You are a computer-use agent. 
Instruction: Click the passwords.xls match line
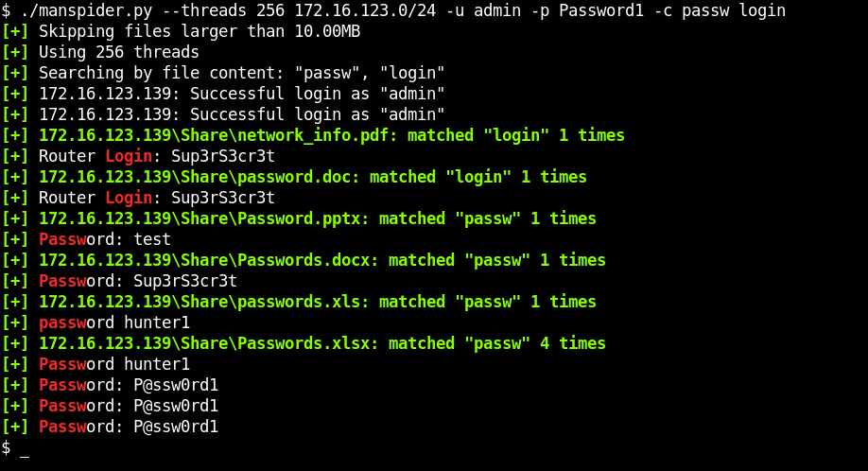tap(317, 302)
